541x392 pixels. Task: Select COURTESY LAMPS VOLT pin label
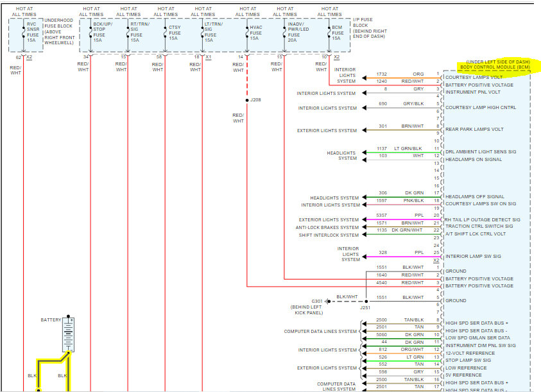[x=474, y=77]
